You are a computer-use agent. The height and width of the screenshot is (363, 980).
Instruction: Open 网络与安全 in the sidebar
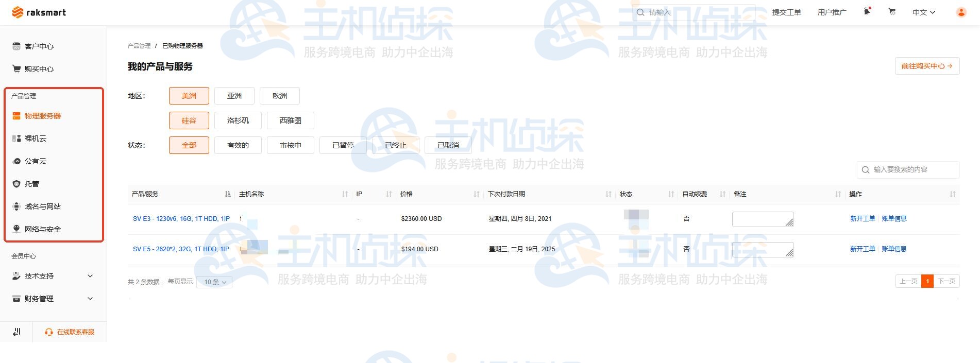37,229
